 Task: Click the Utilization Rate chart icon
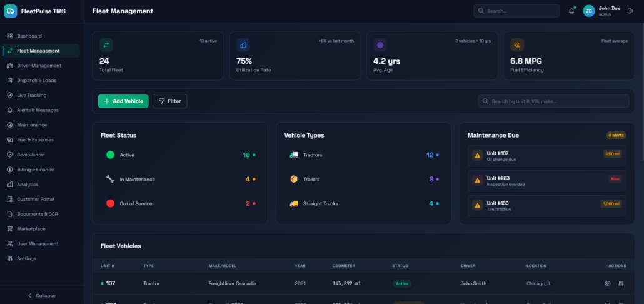tap(243, 45)
